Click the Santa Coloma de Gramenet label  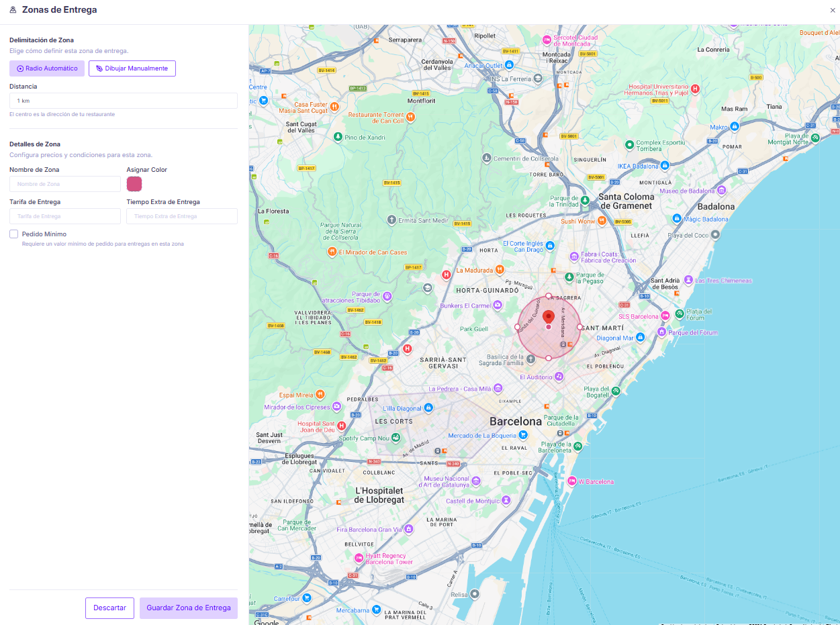[x=626, y=201]
